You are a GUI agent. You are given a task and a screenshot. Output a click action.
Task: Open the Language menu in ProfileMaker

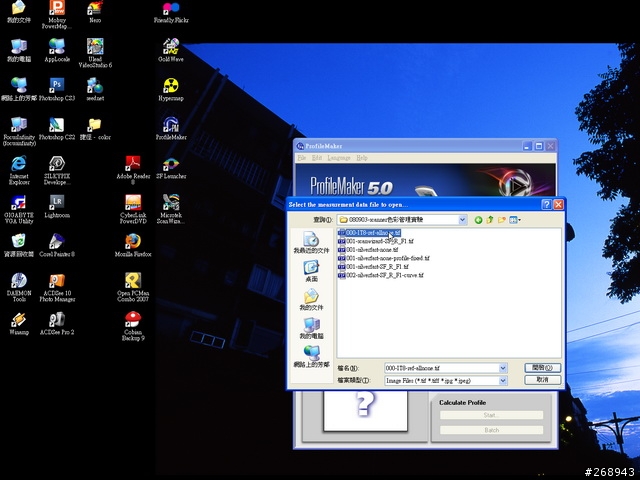coord(339,158)
